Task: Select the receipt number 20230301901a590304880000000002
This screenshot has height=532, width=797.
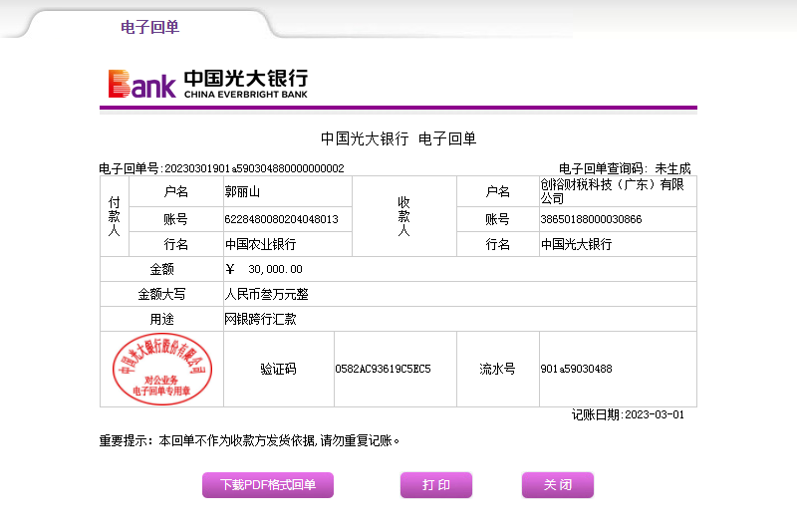Action: tap(254, 168)
